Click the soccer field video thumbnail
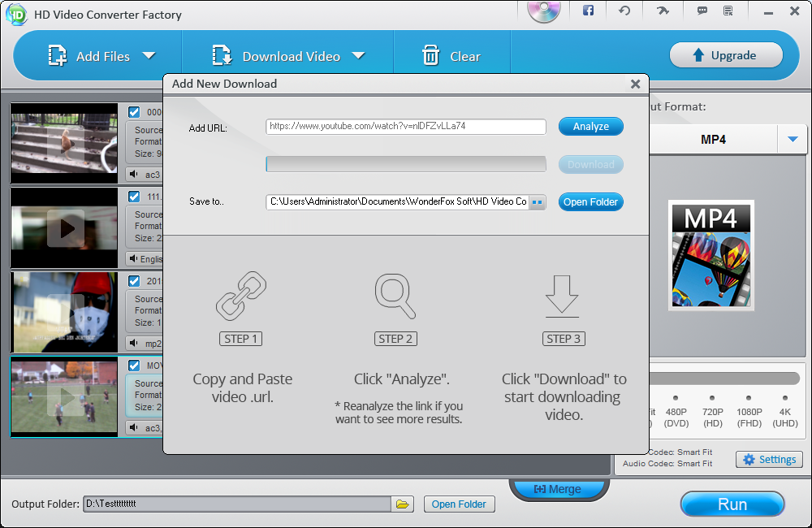The width and height of the screenshot is (812, 528). [64, 397]
